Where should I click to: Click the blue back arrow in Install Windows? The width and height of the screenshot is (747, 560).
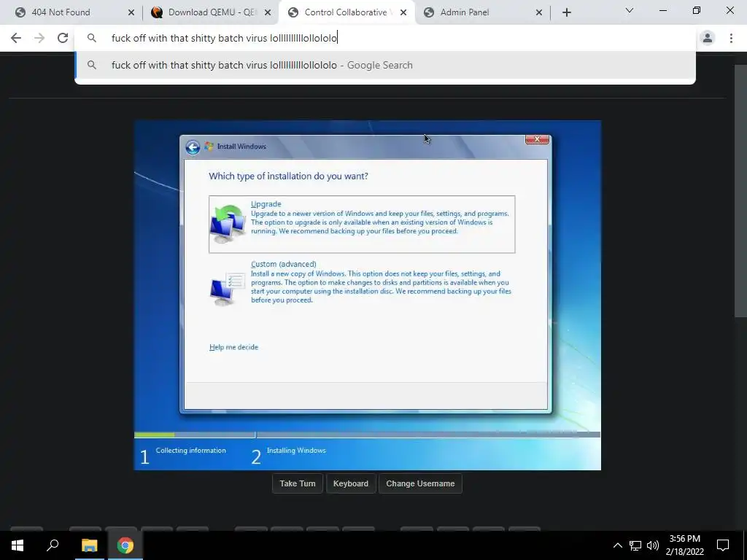click(x=193, y=147)
